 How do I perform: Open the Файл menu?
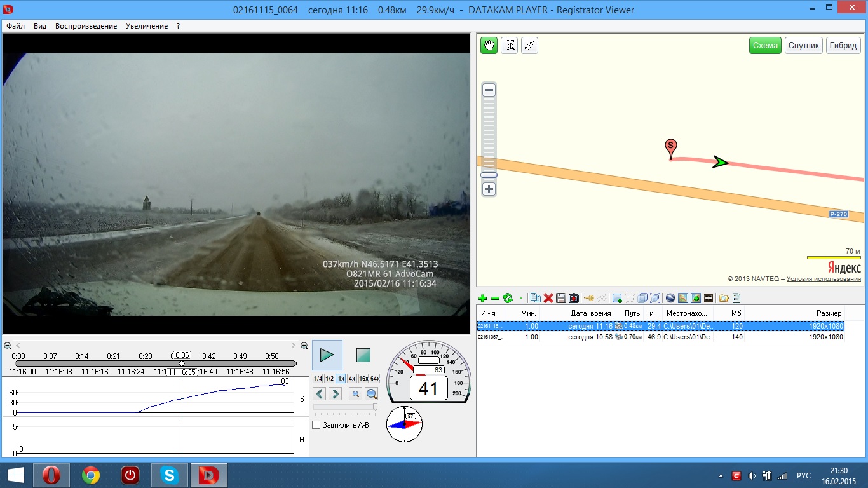[x=16, y=26]
